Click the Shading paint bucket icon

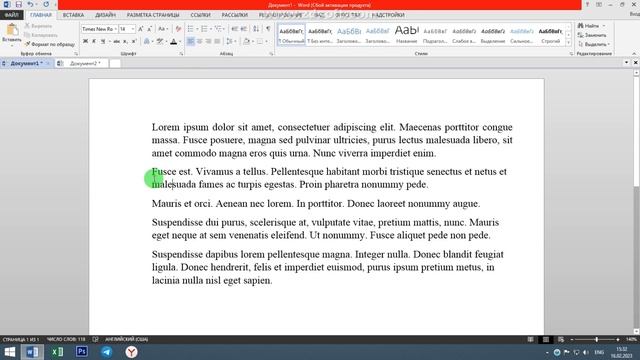(x=247, y=41)
